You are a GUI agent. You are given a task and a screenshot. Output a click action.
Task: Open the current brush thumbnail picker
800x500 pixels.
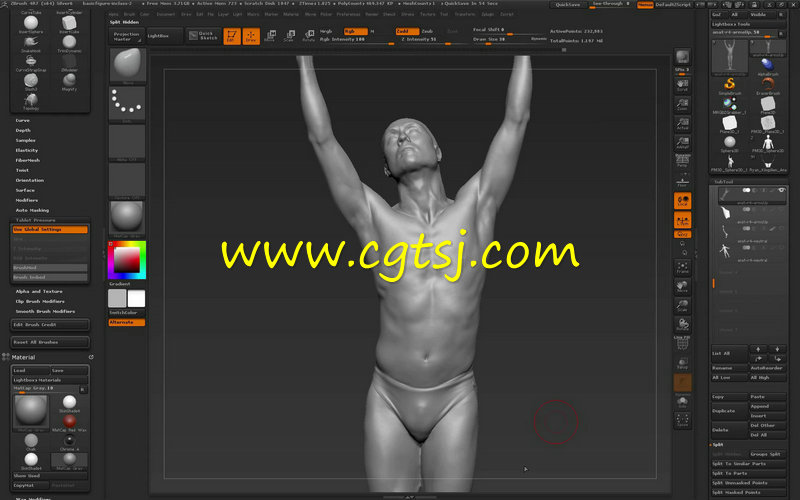(x=127, y=66)
